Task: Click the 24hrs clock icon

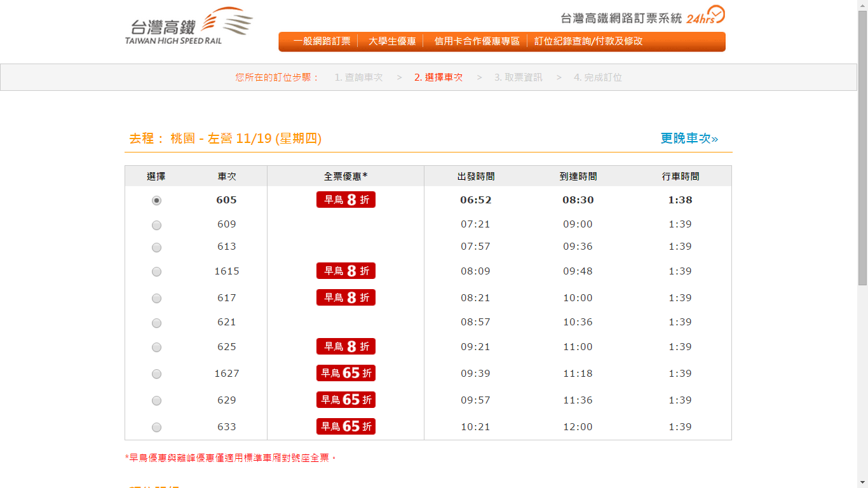Action: [715, 14]
